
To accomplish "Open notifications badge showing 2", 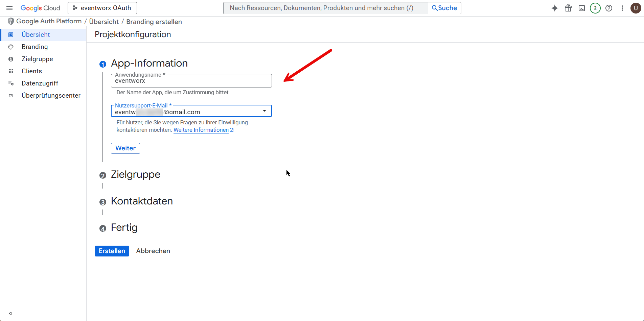I will tap(595, 8).
